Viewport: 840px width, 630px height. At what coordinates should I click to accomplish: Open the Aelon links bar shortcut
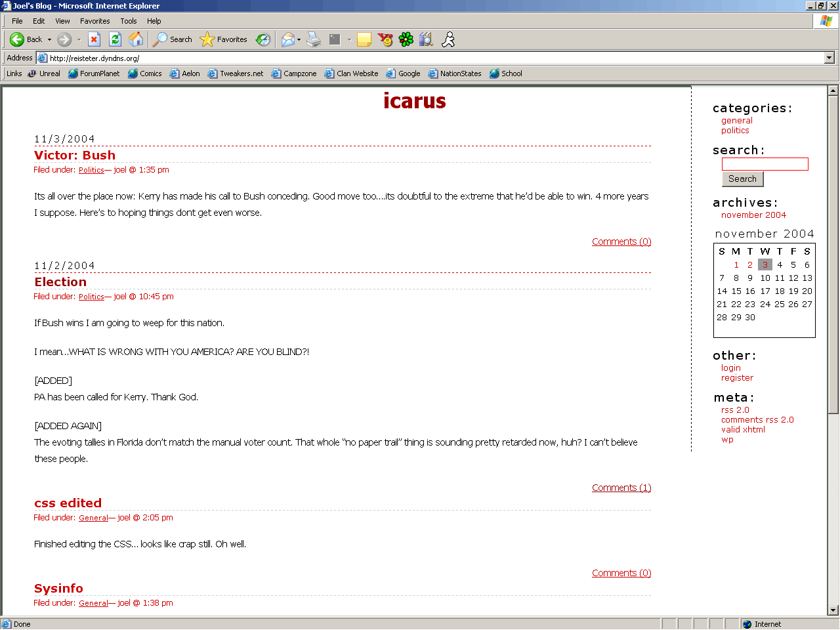coord(185,73)
